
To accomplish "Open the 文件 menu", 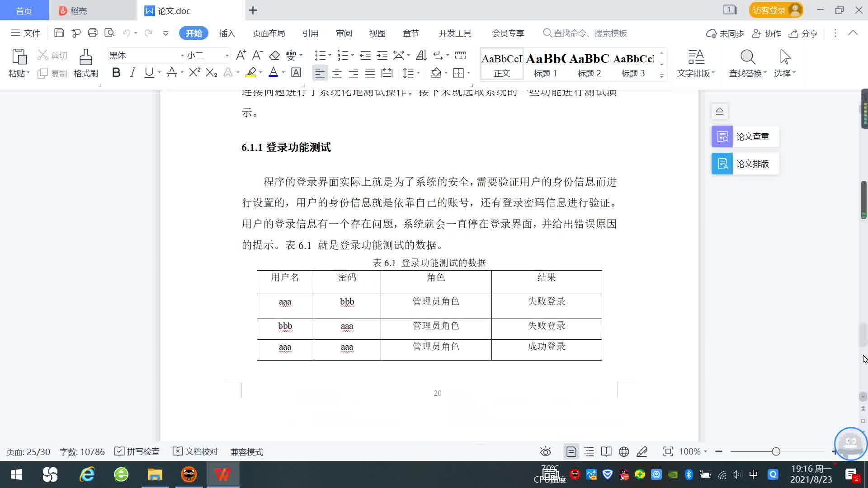I will (25, 33).
